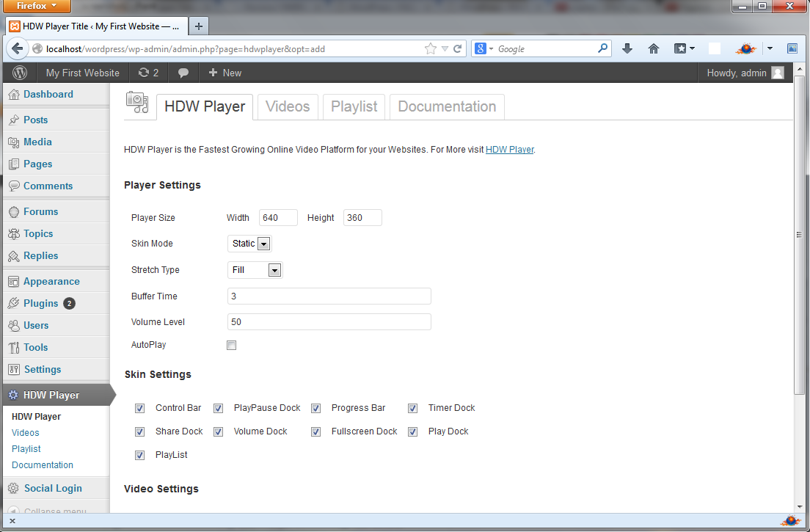
Task: Select the HDW Player tab
Action: 205,106
